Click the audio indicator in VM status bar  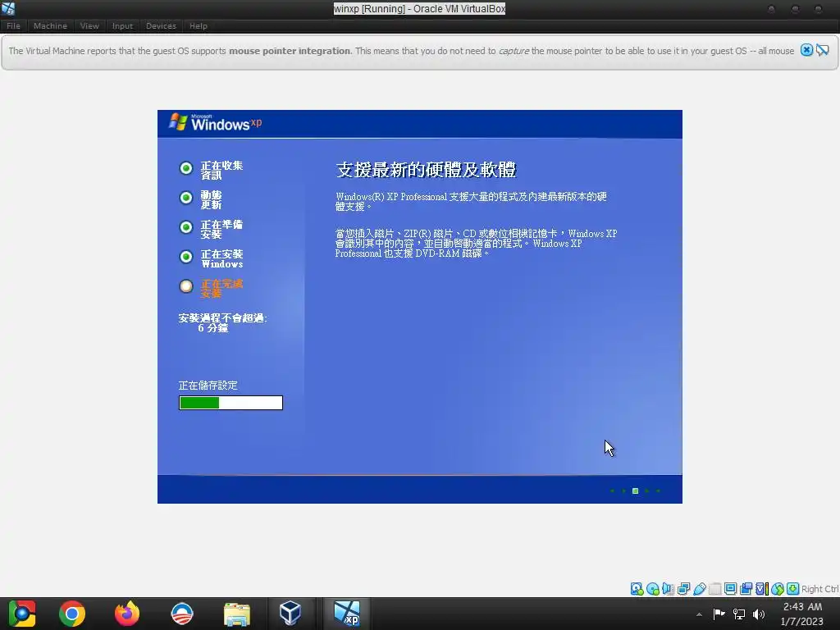click(x=668, y=589)
